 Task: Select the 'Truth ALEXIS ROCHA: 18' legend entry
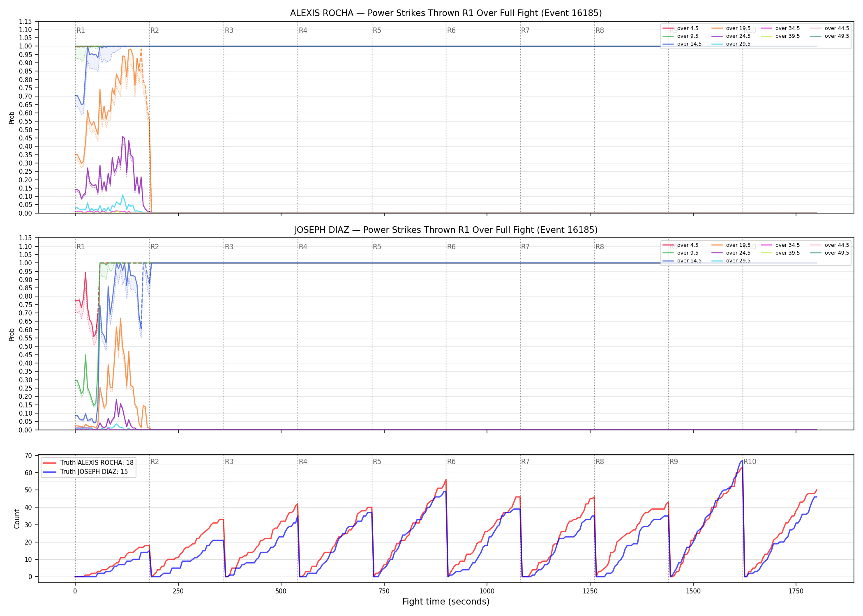[97, 462]
